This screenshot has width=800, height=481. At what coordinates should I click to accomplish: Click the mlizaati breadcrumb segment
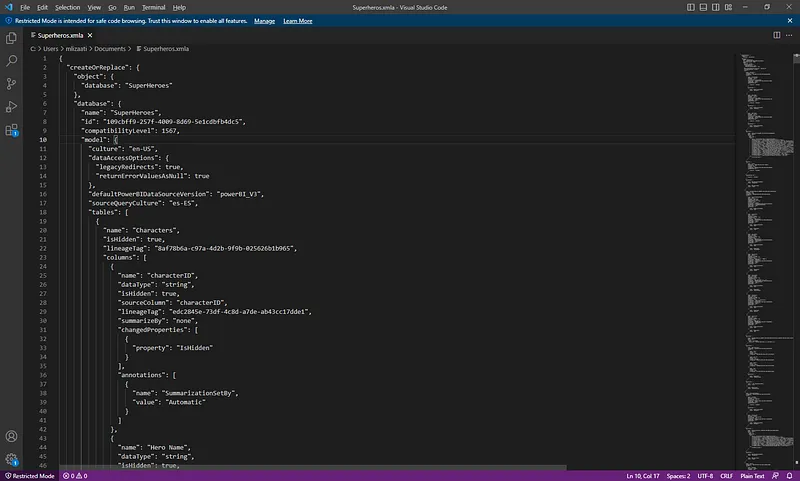pyautogui.click(x=76, y=49)
